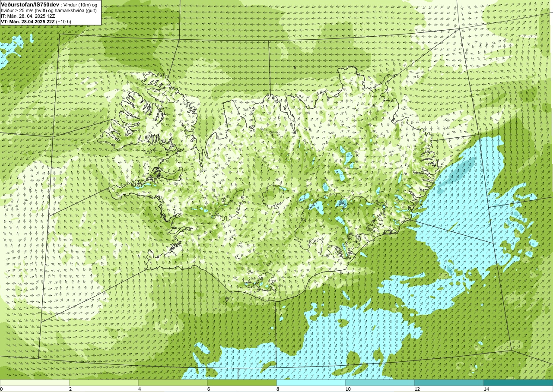553x392 pixels.
Task: Click the legend scale label '8'
Action: tap(278, 389)
